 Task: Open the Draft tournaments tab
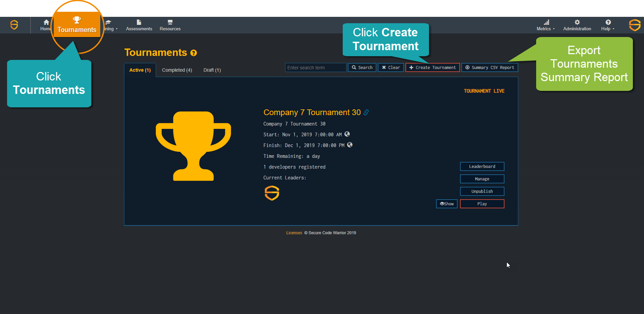212,70
